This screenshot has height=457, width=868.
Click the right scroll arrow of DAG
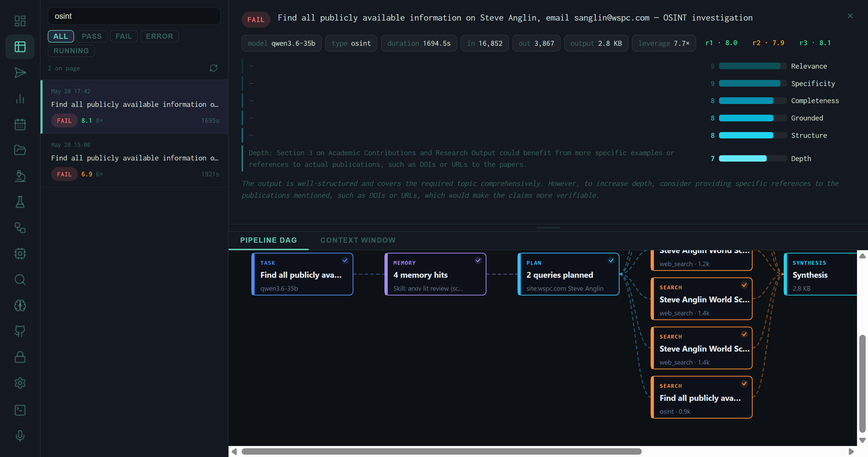pos(851,451)
